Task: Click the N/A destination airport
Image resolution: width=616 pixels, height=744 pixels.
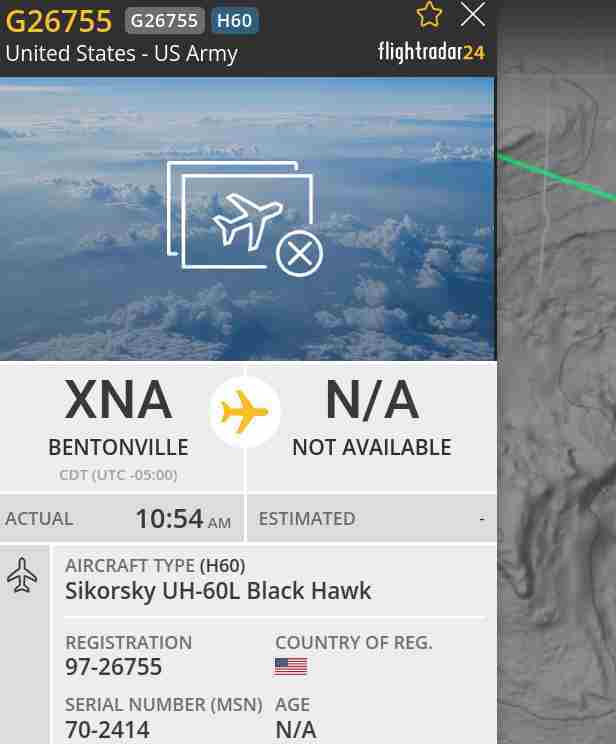Action: 372,418
